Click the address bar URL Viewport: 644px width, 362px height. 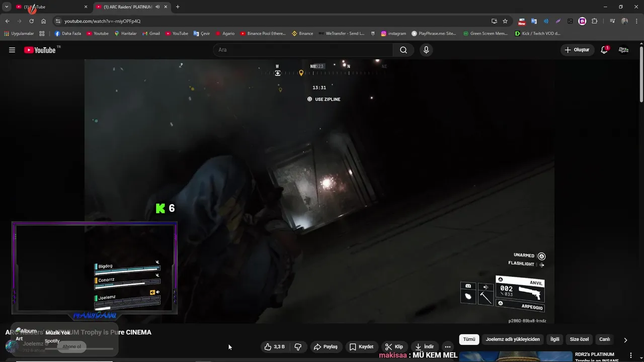click(x=103, y=21)
